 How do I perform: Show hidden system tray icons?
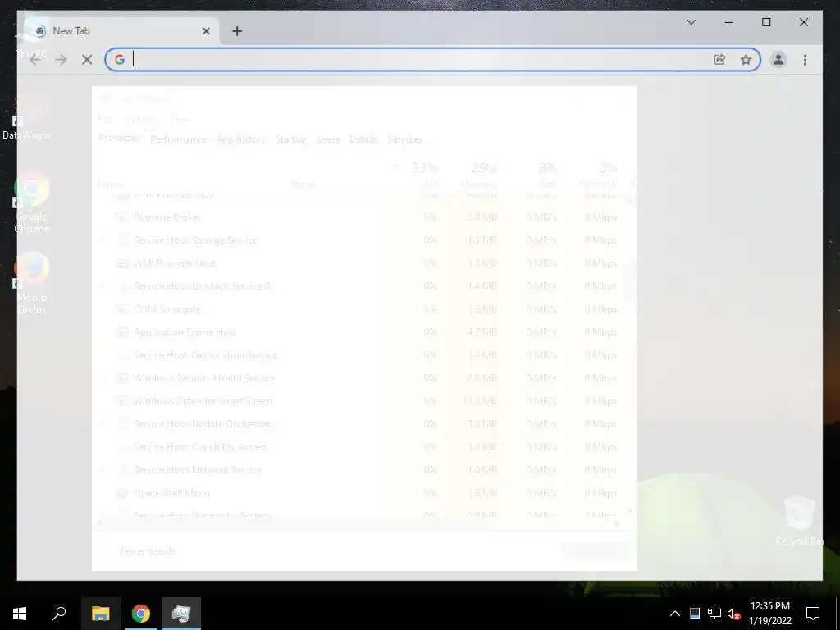[x=675, y=614]
